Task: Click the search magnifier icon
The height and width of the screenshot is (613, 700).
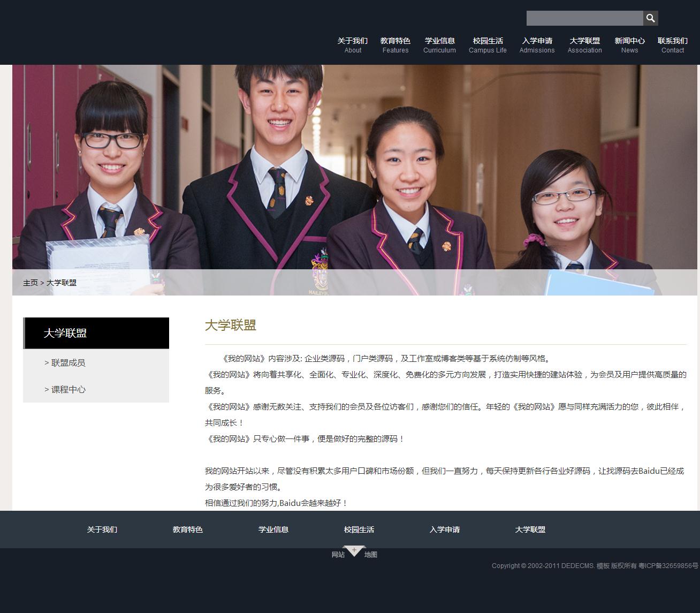Action: [650, 18]
